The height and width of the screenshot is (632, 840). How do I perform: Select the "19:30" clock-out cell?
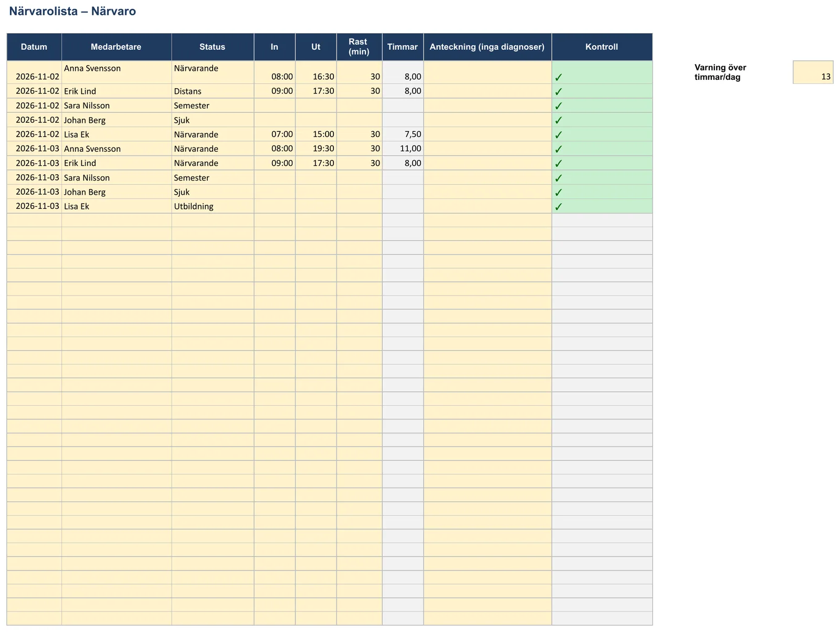click(x=316, y=149)
